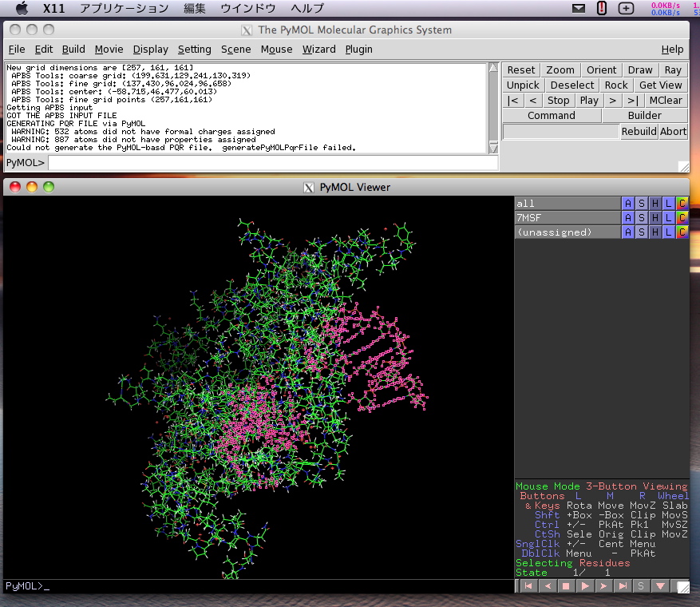Open Color menu for all
This screenshot has height=607, width=700.
[682, 204]
